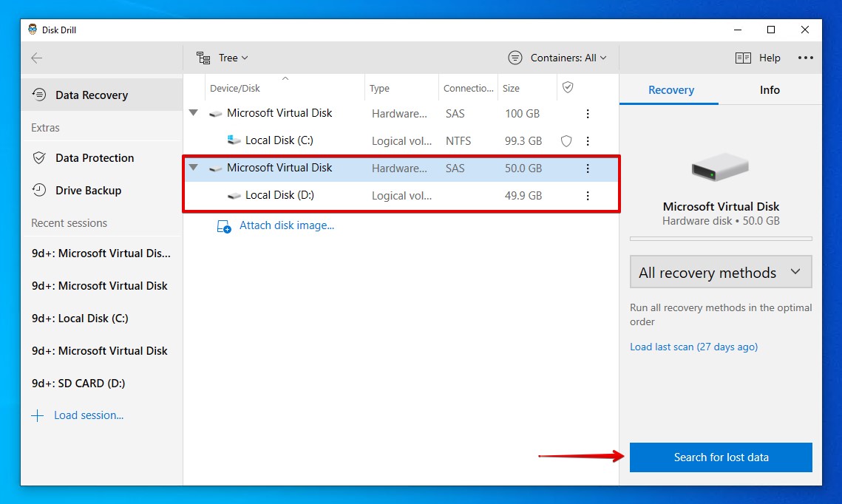Sort by the Size column header

[511, 88]
